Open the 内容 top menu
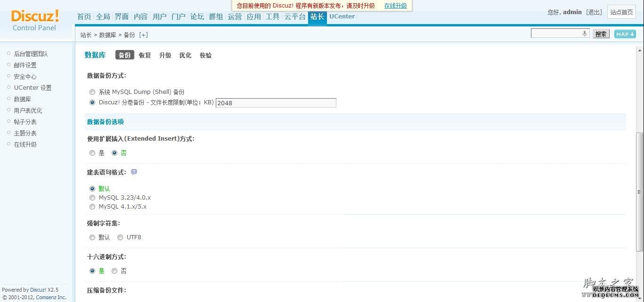 140,17
